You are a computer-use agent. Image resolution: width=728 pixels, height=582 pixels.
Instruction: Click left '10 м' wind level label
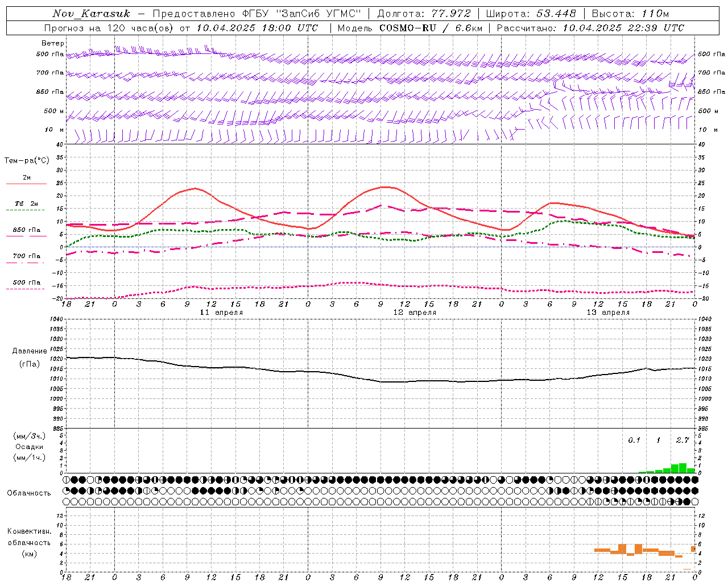(54, 130)
